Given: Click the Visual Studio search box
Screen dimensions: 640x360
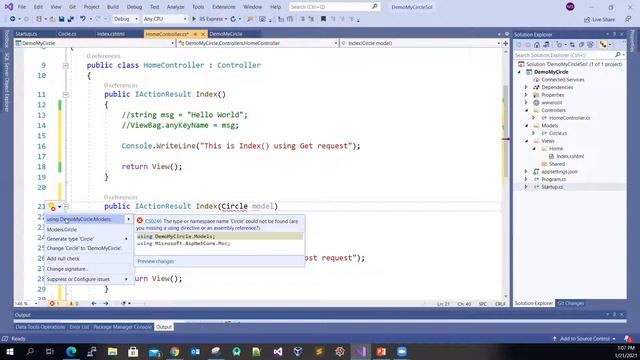Looking at the screenshot, I should point(334,7).
